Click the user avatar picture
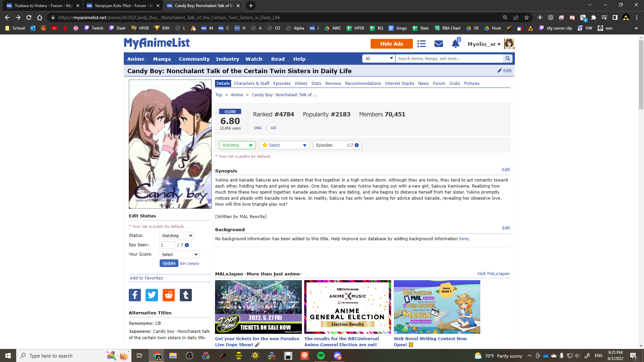The image size is (644, 362). coord(509,44)
